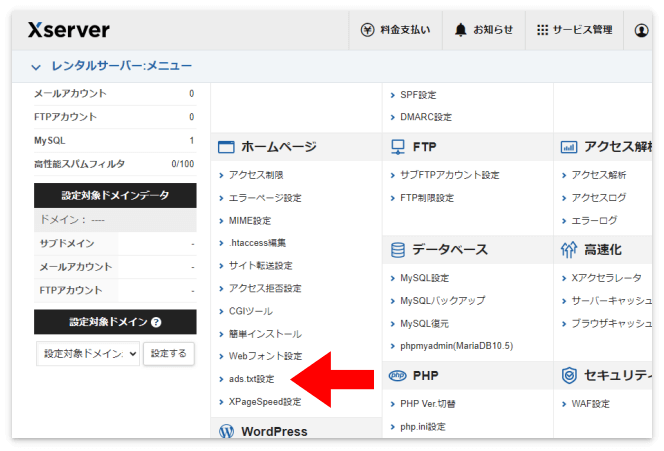The width and height of the screenshot is (664, 451).
Task: Click サブドメイン row in domain data
Action: (115, 243)
